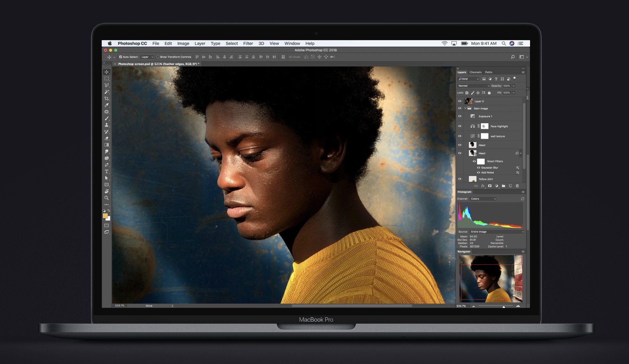Screen dimensions: 629x364
Task: Click the foreground yellow color swatch
Action: click(x=105, y=216)
